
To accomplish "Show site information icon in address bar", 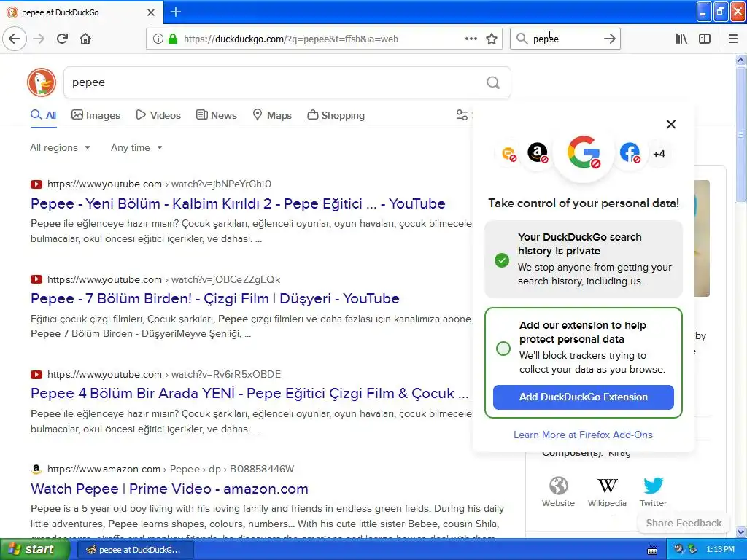I will [x=158, y=39].
